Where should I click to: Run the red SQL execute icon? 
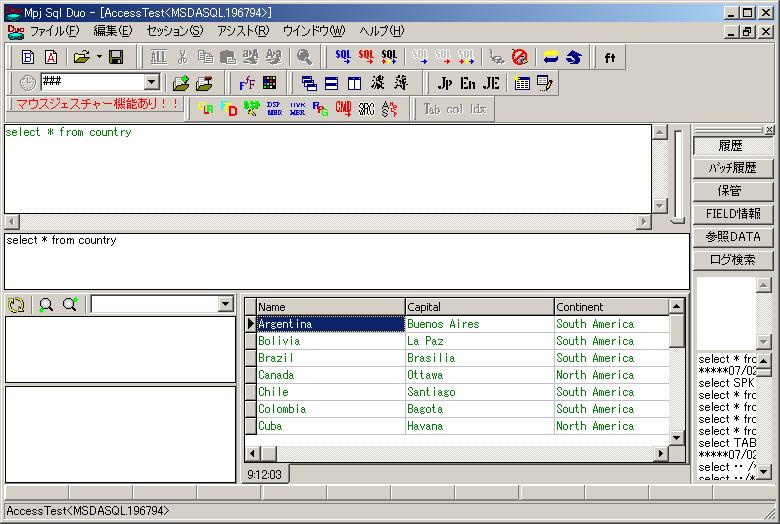366,57
